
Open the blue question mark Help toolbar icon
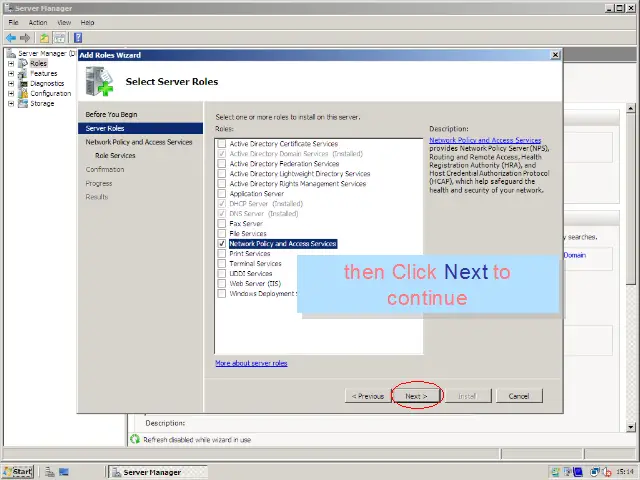point(78,38)
